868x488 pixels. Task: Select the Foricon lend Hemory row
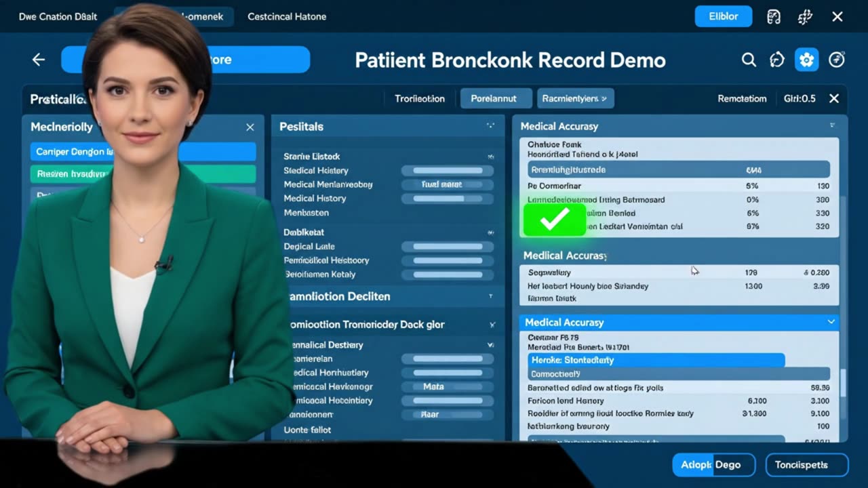678,401
